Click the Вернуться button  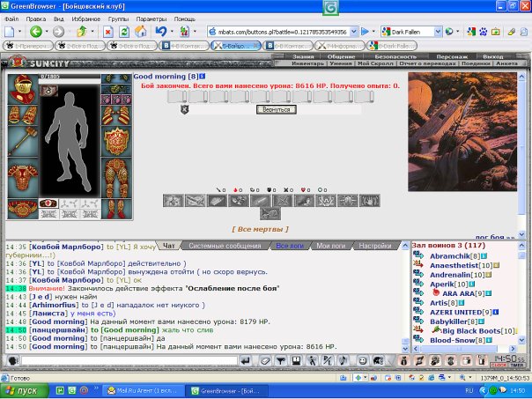277,109
